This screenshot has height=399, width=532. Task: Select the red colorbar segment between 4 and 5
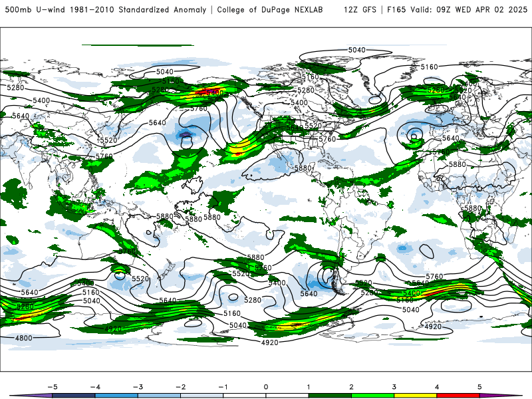point(458,396)
